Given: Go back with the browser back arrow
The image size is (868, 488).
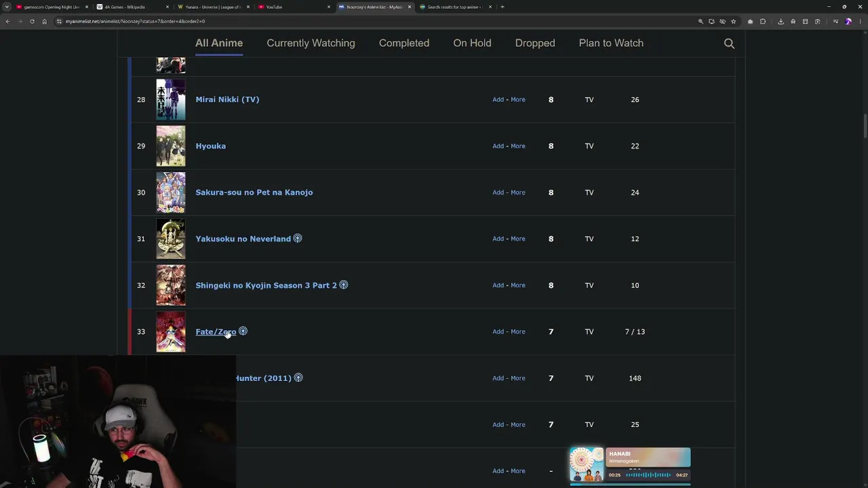Looking at the screenshot, I should coord(7,21).
